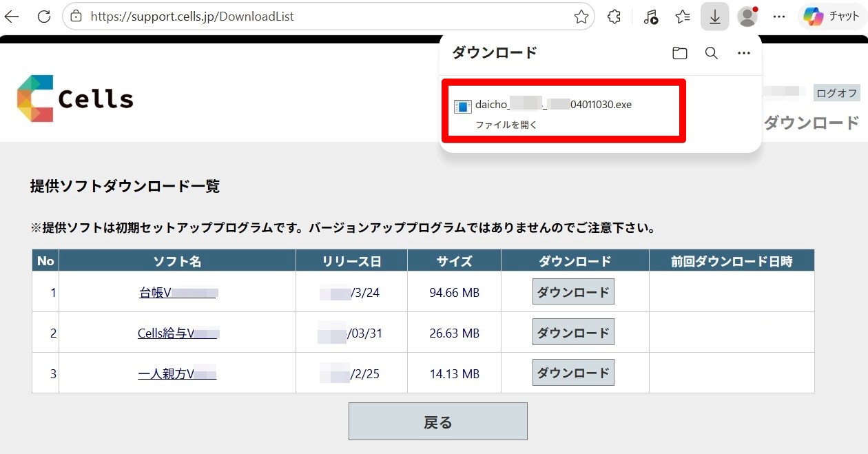Click the /3/24 release date cell
This screenshot has height=454, width=868.
[x=352, y=292]
